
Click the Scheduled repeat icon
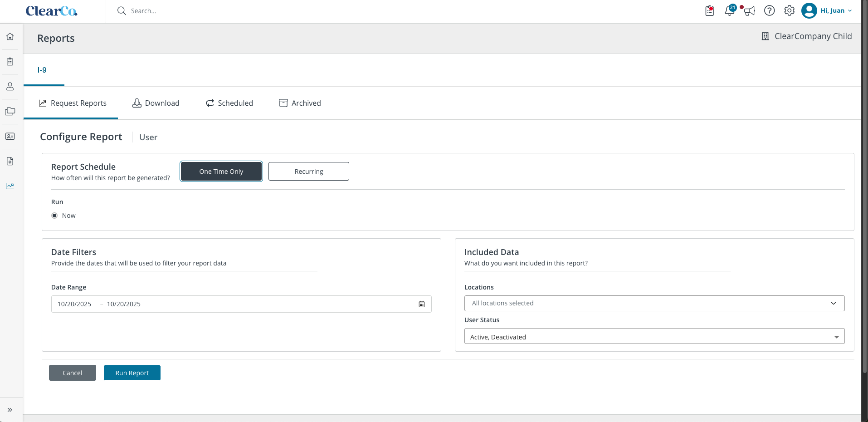[x=210, y=103]
